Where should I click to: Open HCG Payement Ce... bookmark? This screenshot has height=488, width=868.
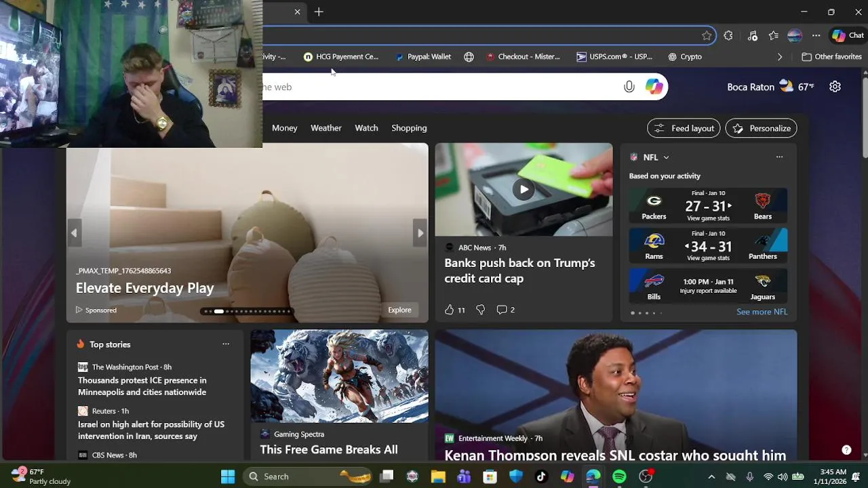[x=341, y=57]
